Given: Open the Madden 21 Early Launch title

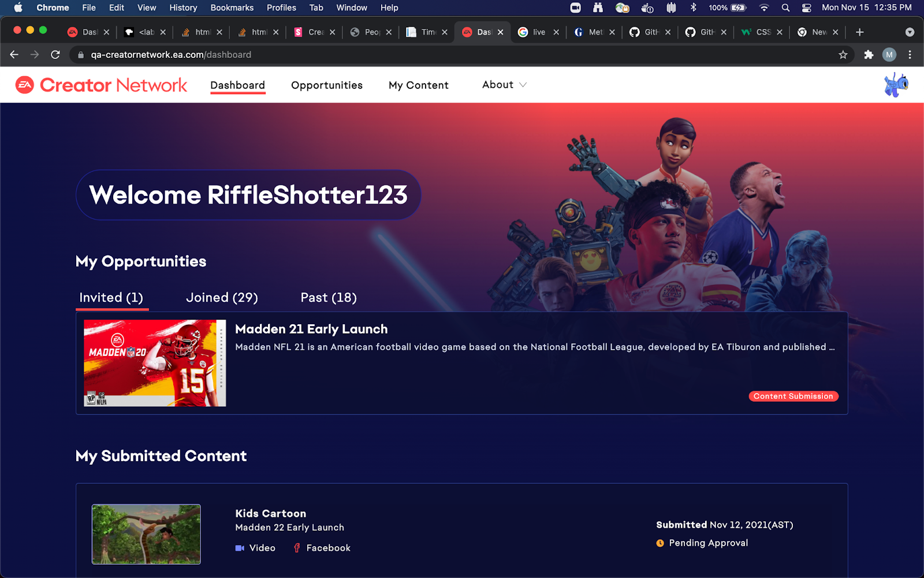Looking at the screenshot, I should [x=311, y=329].
